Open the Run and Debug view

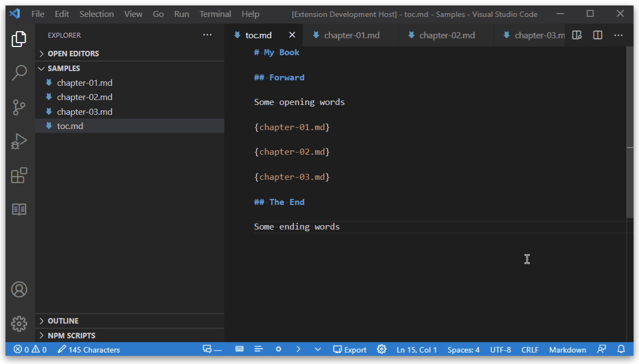19,142
